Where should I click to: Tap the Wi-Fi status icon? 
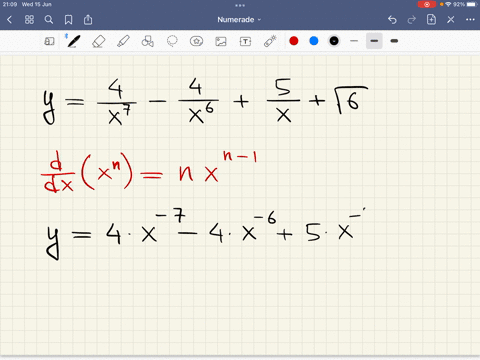448,4
